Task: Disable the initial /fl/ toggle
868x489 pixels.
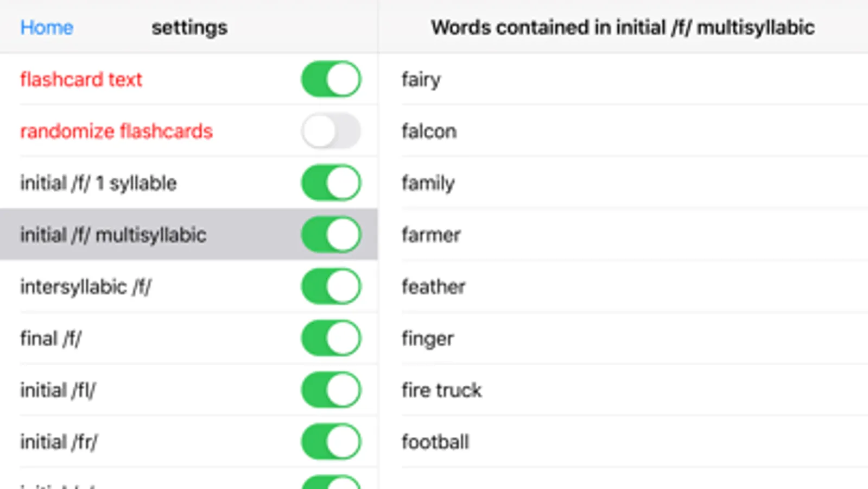Action: coord(331,390)
